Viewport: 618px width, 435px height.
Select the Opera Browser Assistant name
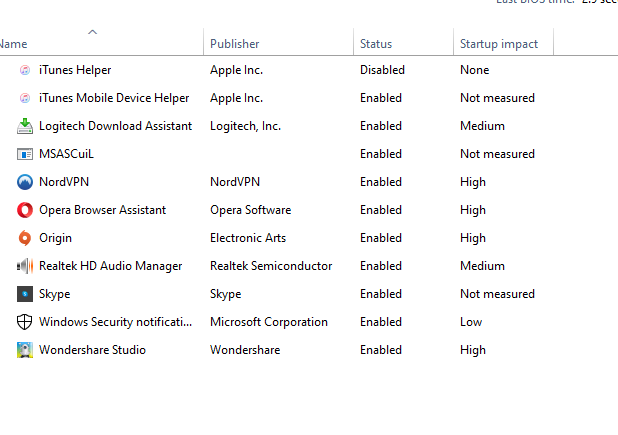point(102,210)
